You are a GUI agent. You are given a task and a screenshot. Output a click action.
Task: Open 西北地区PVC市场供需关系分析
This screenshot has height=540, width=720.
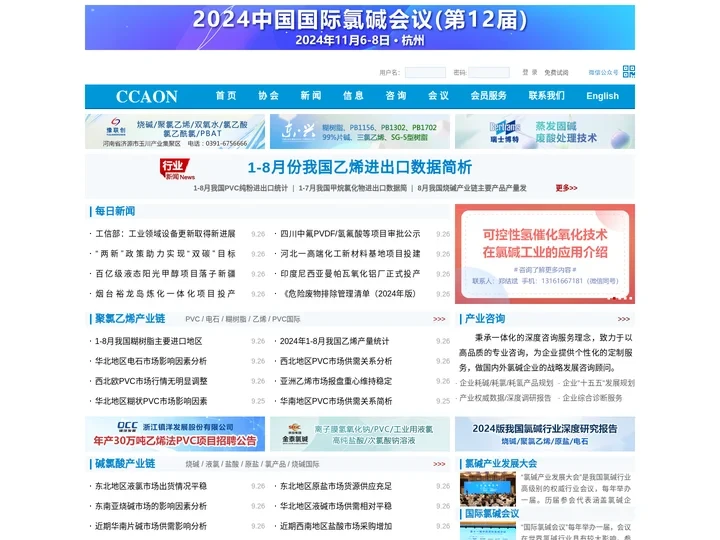point(336,361)
